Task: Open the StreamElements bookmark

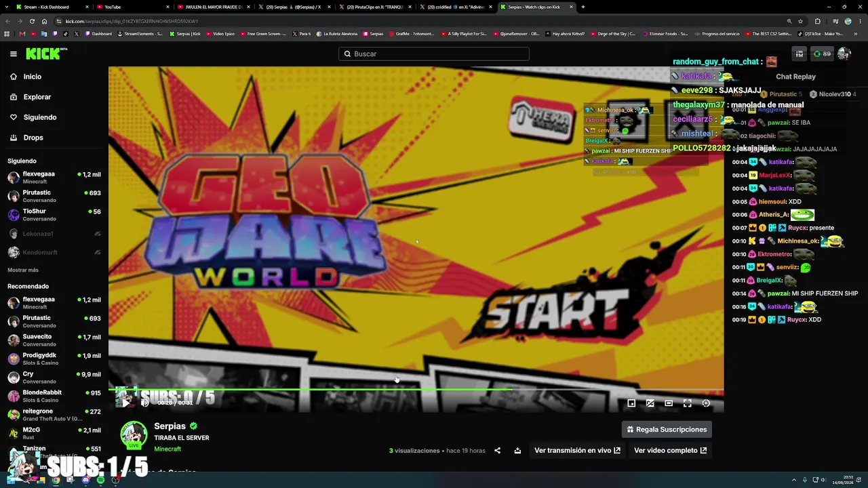Action: 140,34
